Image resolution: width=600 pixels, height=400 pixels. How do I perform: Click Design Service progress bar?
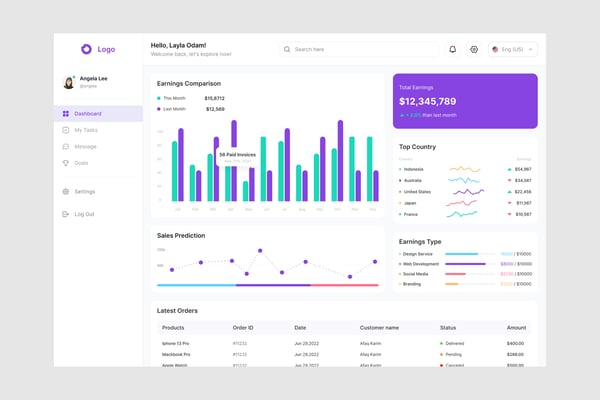(x=470, y=254)
